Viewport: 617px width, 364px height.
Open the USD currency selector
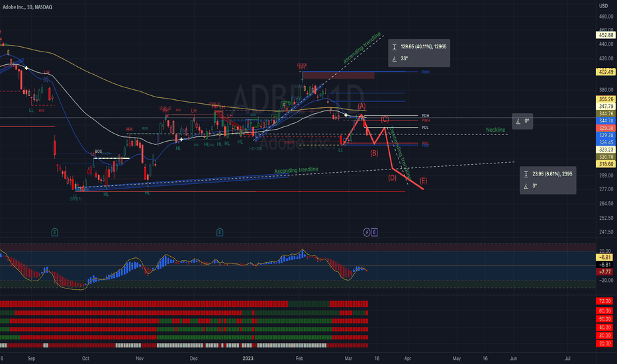[603, 6]
